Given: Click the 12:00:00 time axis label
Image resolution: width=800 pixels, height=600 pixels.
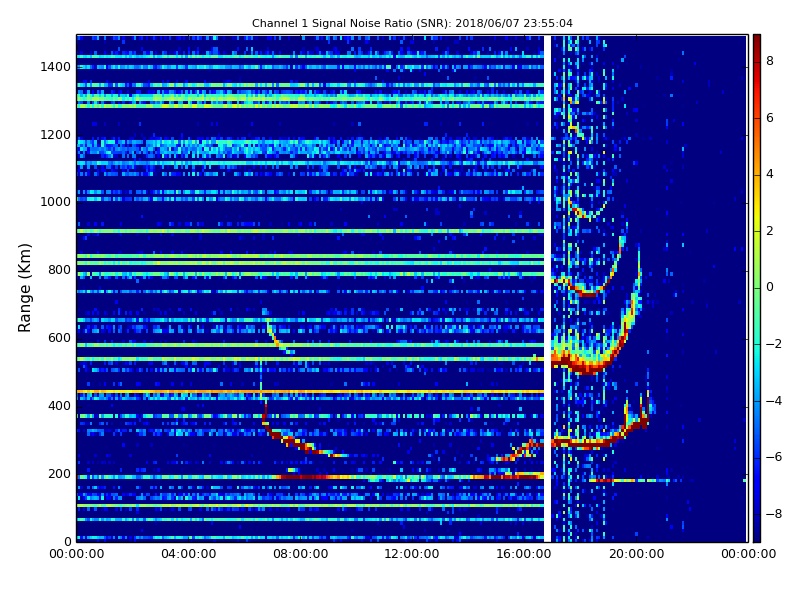Looking at the screenshot, I should [x=412, y=554].
